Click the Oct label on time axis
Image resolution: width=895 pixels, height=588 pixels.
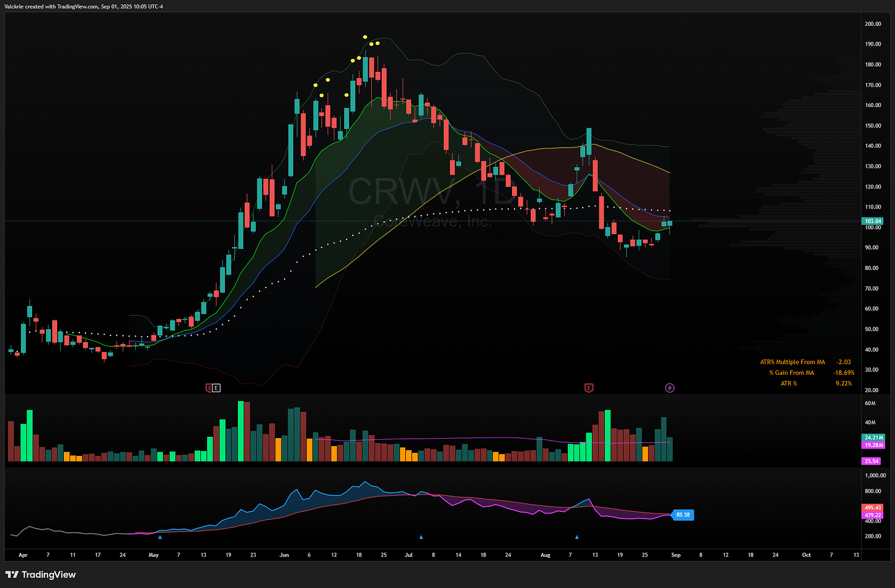pyautogui.click(x=806, y=555)
